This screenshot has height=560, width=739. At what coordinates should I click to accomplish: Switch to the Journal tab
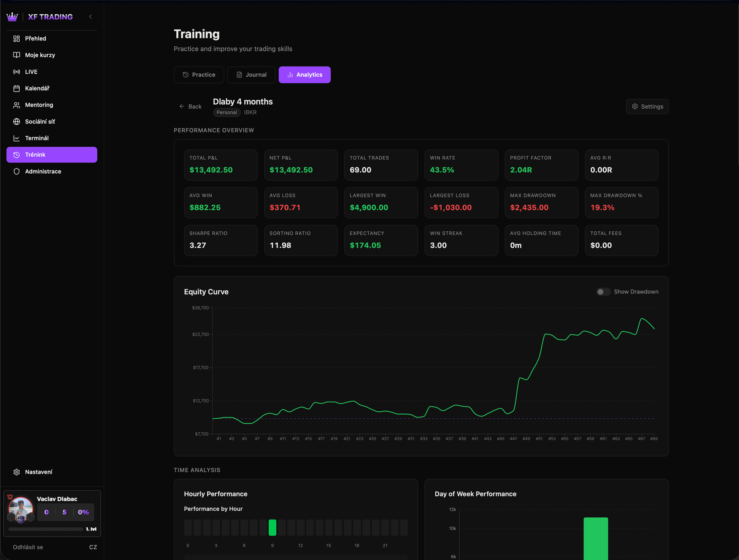[251, 75]
